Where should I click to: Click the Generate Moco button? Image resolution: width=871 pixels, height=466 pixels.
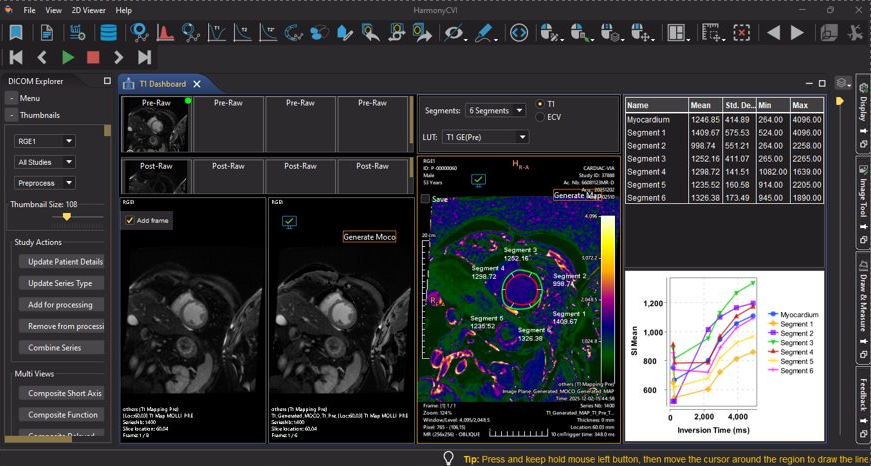tap(369, 237)
